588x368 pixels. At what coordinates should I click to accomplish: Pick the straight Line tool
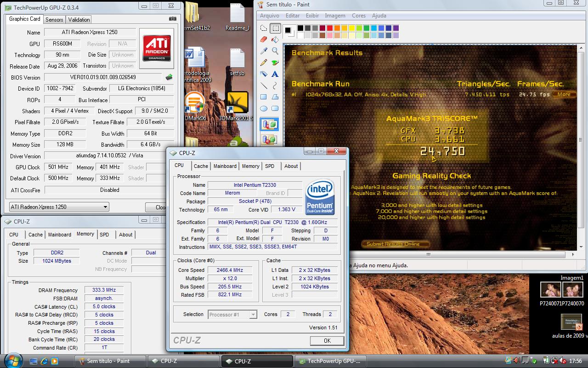click(264, 85)
